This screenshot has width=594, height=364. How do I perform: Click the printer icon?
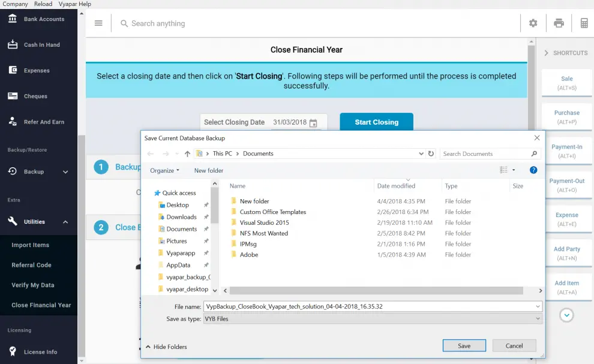(x=559, y=23)
